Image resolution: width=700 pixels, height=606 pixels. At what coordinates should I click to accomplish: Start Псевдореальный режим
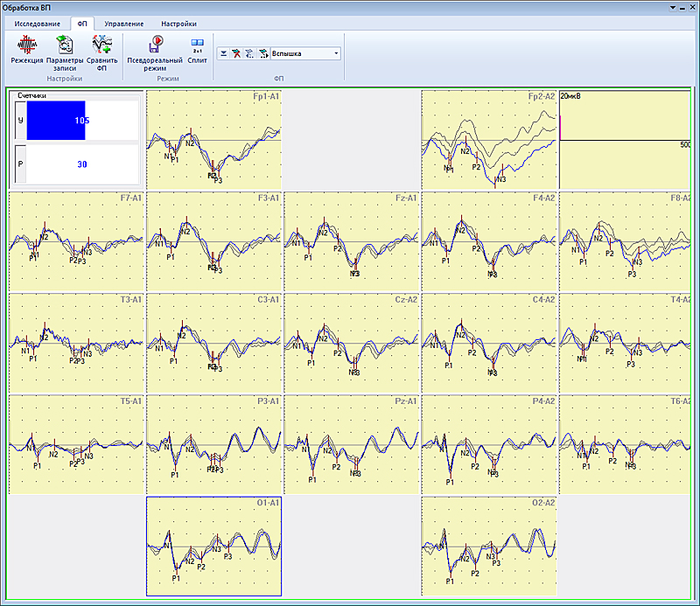coord(155,53)
